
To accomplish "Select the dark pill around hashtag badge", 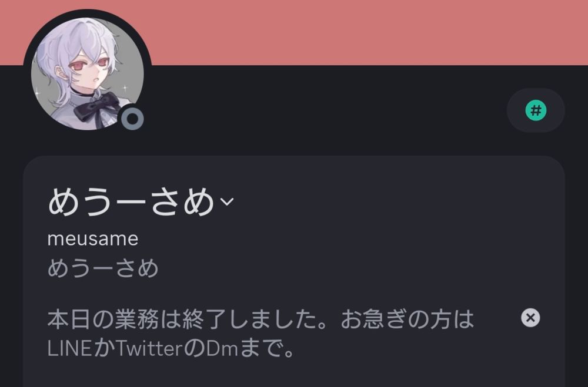I will [x=536, y=110].
